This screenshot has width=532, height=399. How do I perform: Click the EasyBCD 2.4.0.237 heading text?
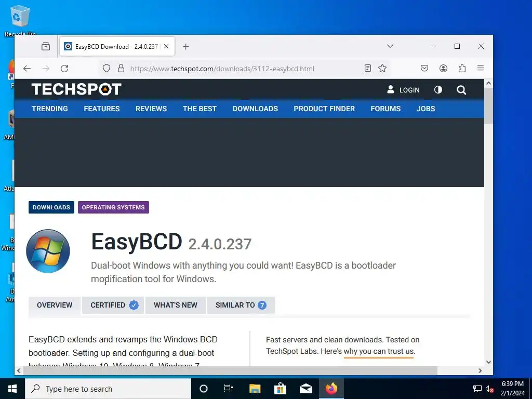[171, 242]
